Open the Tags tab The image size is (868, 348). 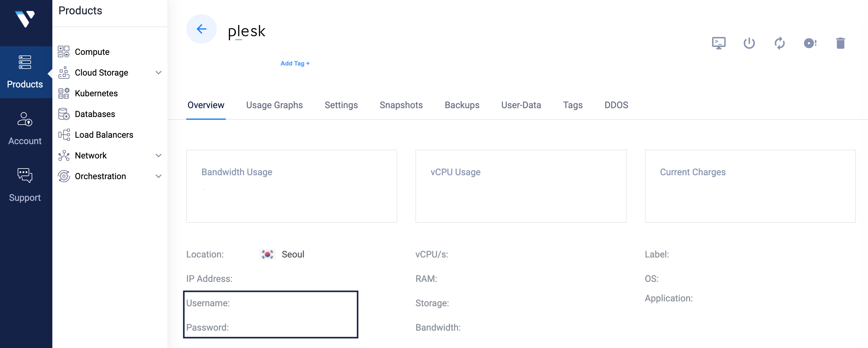(572, 105)
